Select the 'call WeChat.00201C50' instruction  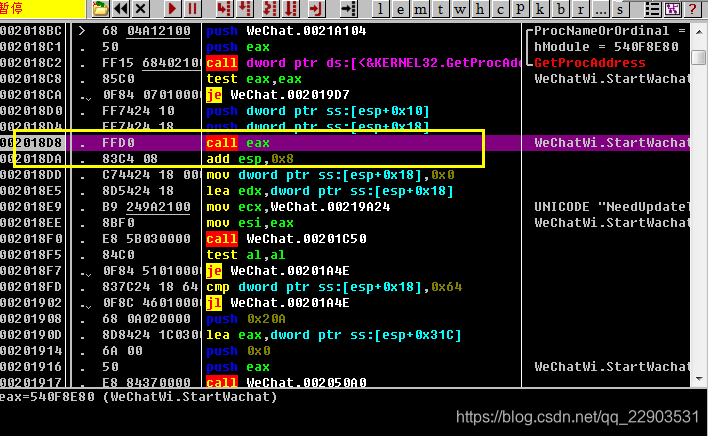286,239
